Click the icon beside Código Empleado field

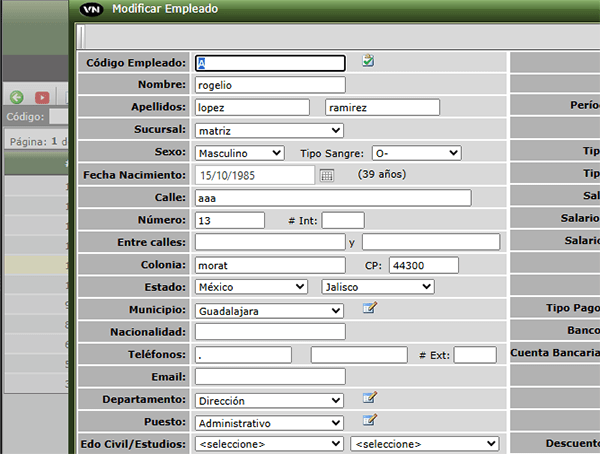coord(368,61)
